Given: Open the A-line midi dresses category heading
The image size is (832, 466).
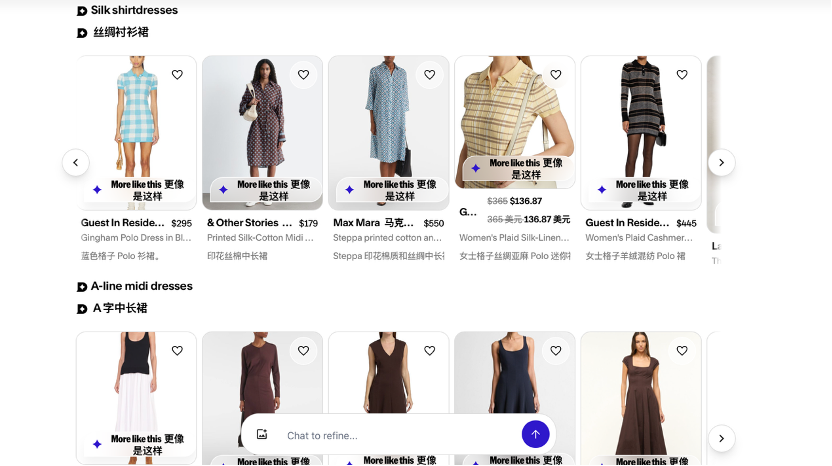Looking at the screenshot, I should (x=141, y=287).
